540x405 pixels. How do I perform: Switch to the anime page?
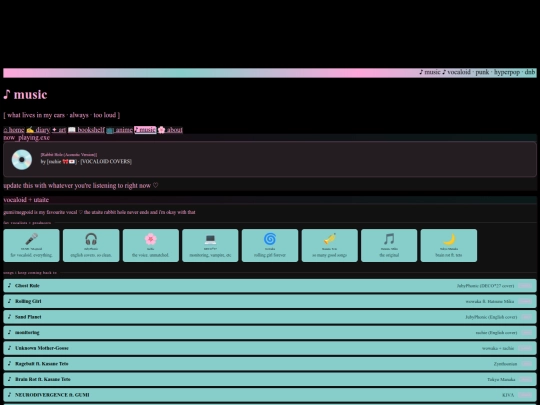(119, 130)
